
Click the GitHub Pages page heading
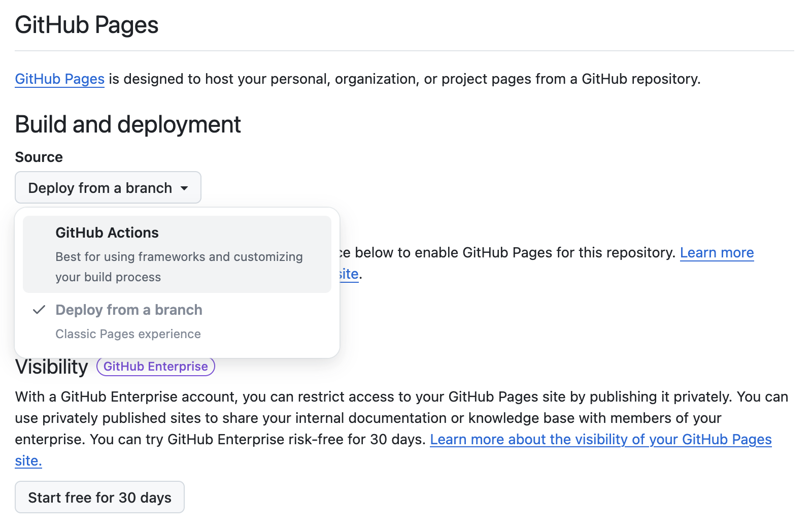[x=86, y=24]
